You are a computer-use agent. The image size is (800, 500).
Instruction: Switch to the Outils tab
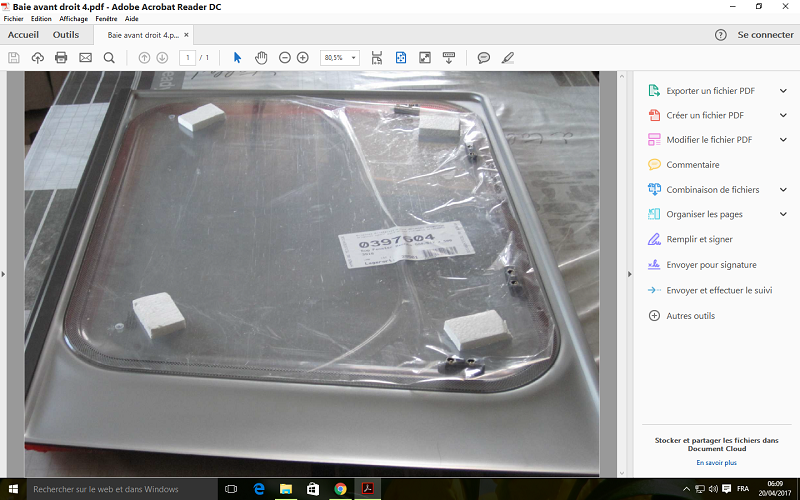(x=66, y=34)
